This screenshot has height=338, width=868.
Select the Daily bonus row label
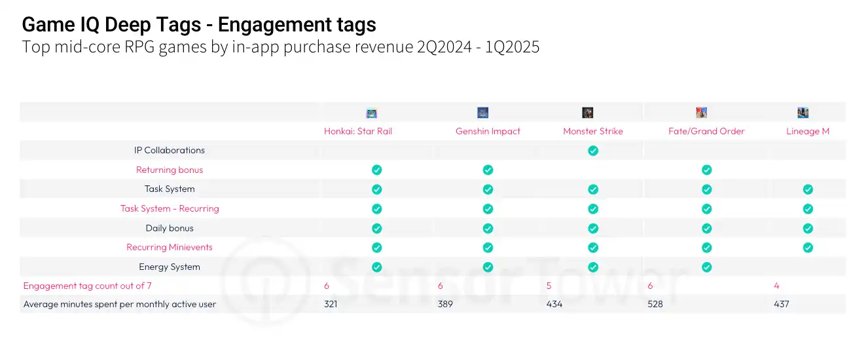click(170, 229)
